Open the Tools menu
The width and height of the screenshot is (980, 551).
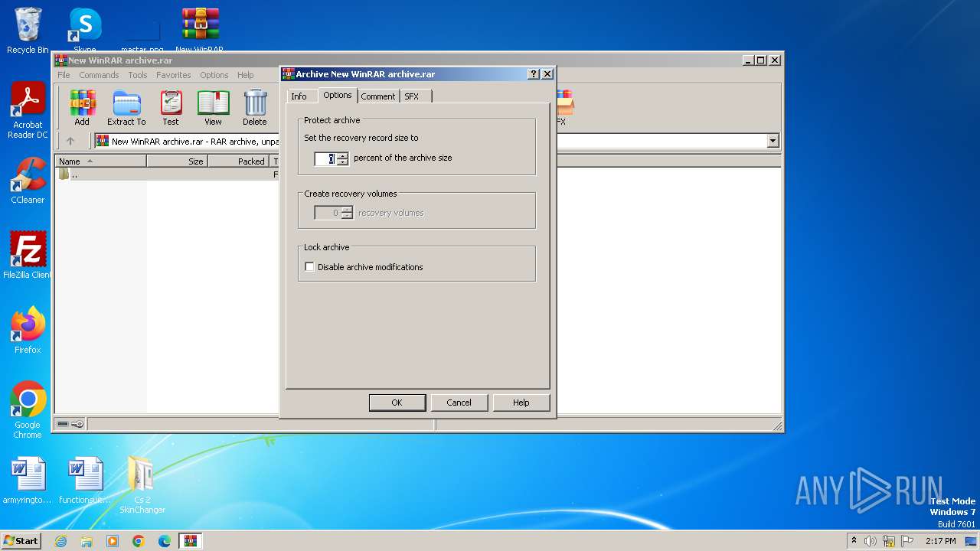[x=138, y=75]
